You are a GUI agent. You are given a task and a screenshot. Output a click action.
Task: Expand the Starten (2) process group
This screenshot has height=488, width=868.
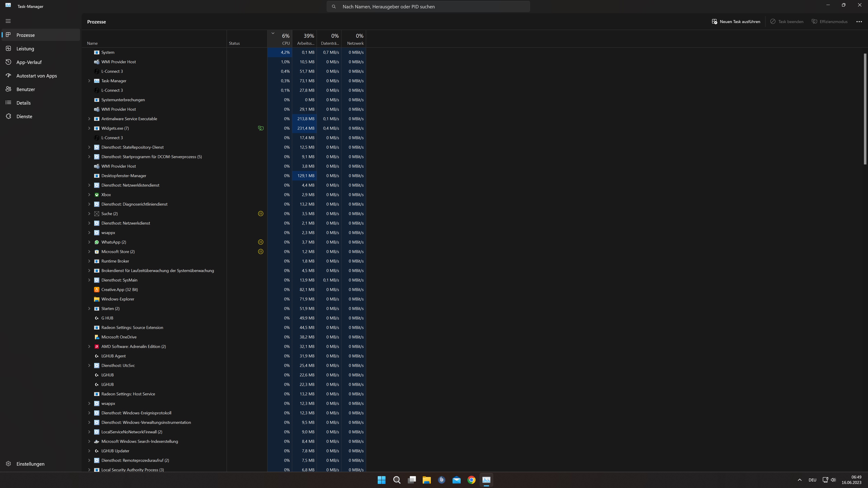[x=89, y=308]
